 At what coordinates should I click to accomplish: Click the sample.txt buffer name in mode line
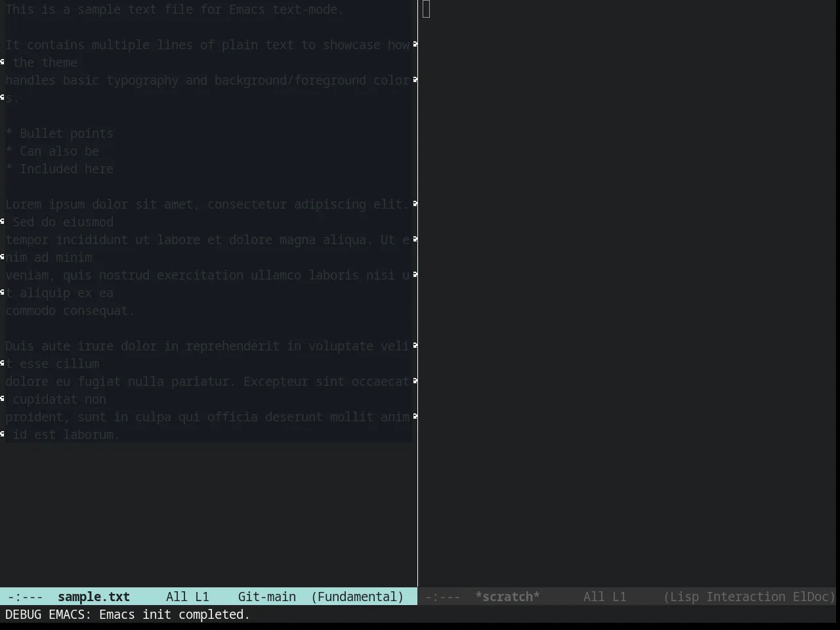coord(94,597)
